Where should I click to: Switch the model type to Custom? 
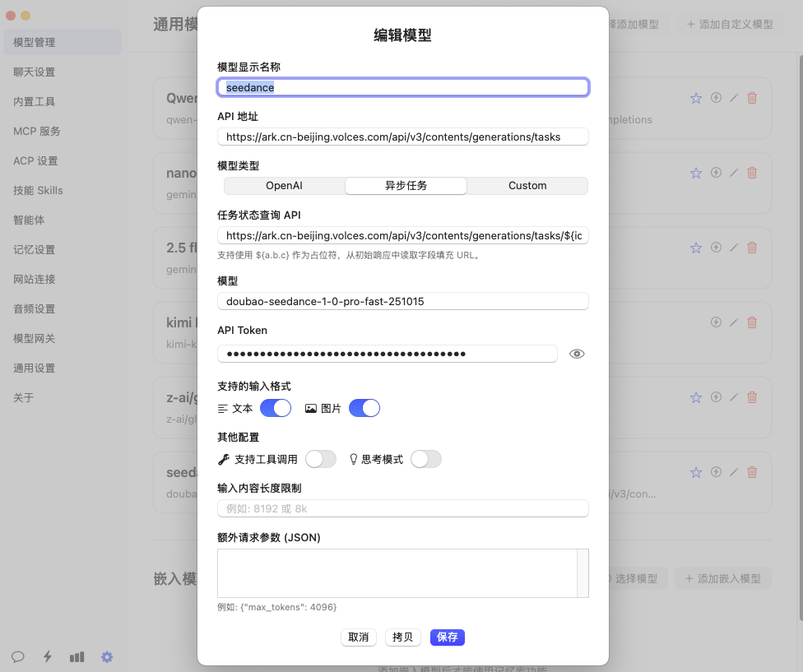(527, 186)
